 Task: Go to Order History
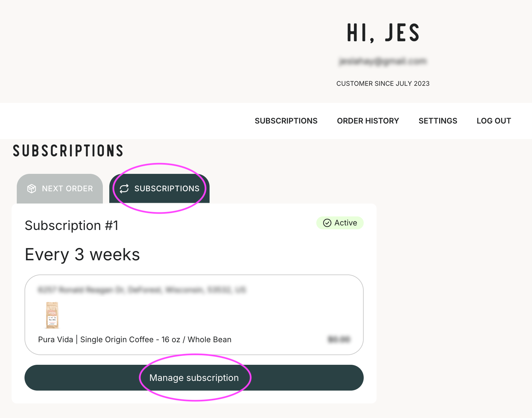pos(368,121)
